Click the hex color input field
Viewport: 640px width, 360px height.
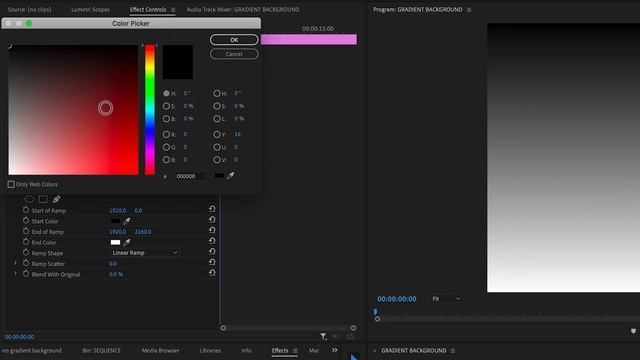point(190,176)
